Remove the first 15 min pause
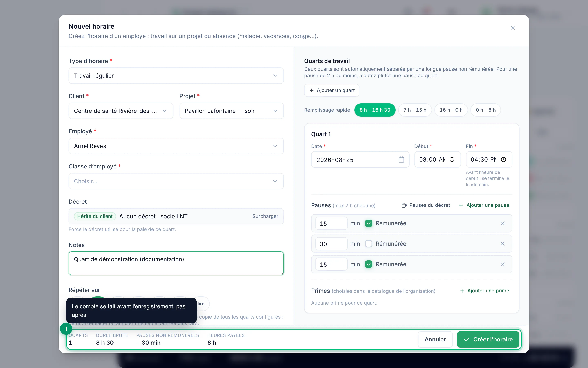The image size is (588, 368). click(x=502, y=223)
